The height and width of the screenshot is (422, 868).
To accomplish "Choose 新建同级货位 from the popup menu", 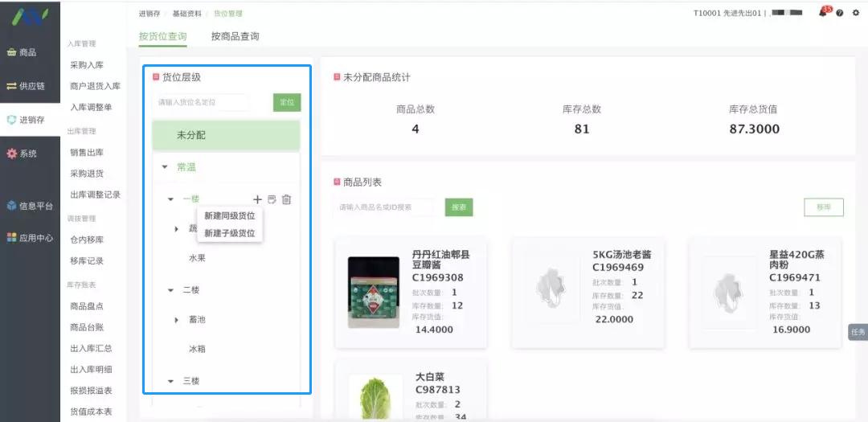I will [x=230, y=216].
